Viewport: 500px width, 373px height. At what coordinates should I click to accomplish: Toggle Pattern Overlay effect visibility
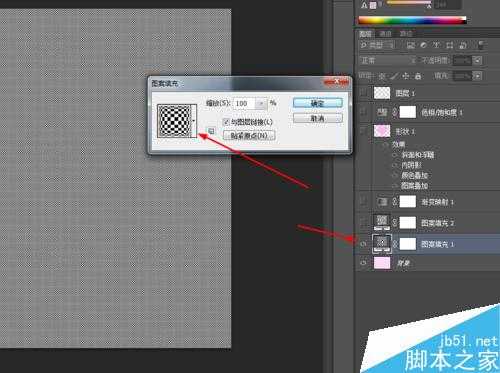click(x=395, y=186)
